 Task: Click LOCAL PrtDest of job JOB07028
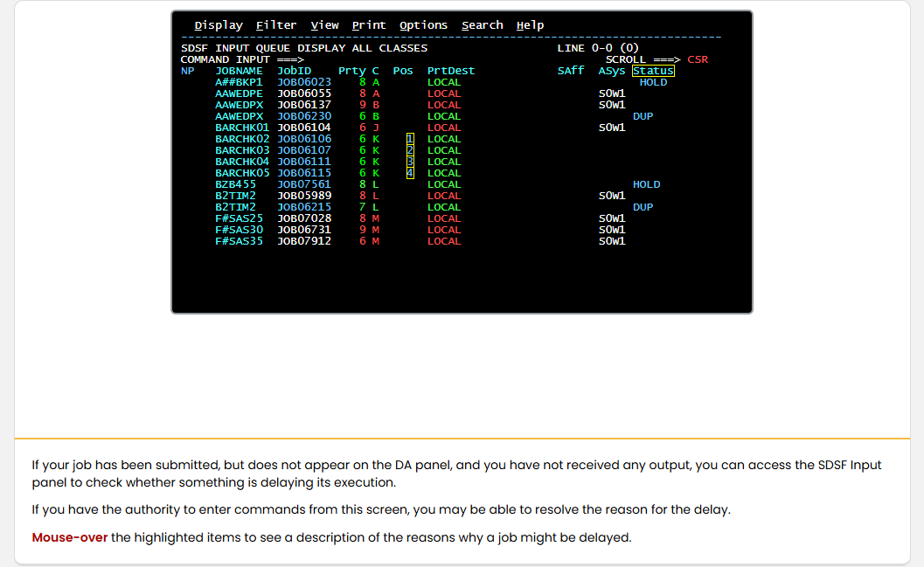click(444, 218)
